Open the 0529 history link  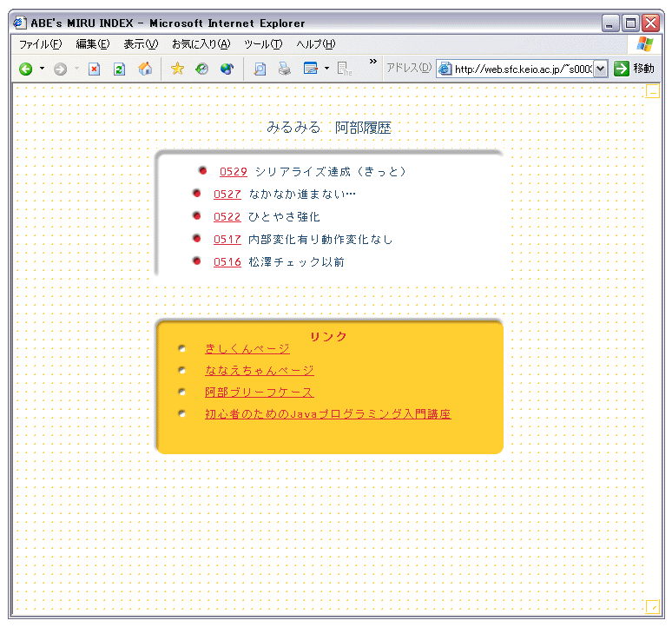click(x=234, y=172)
